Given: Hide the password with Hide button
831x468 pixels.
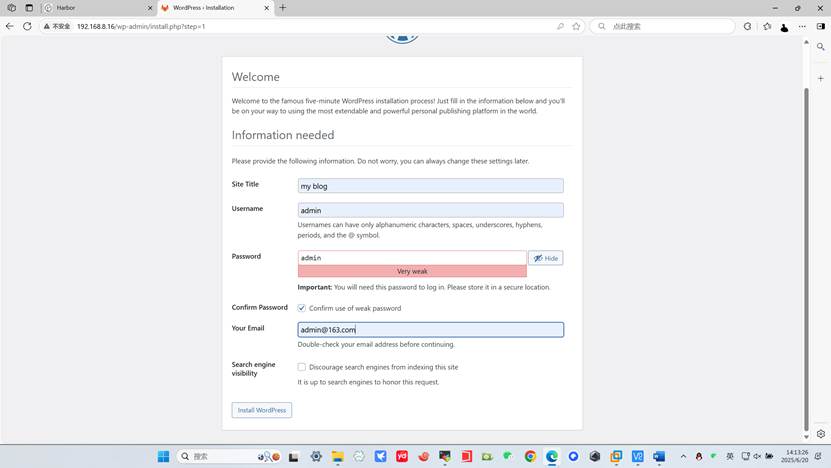Looking at the screenshot, I should (x=545, y=258).
